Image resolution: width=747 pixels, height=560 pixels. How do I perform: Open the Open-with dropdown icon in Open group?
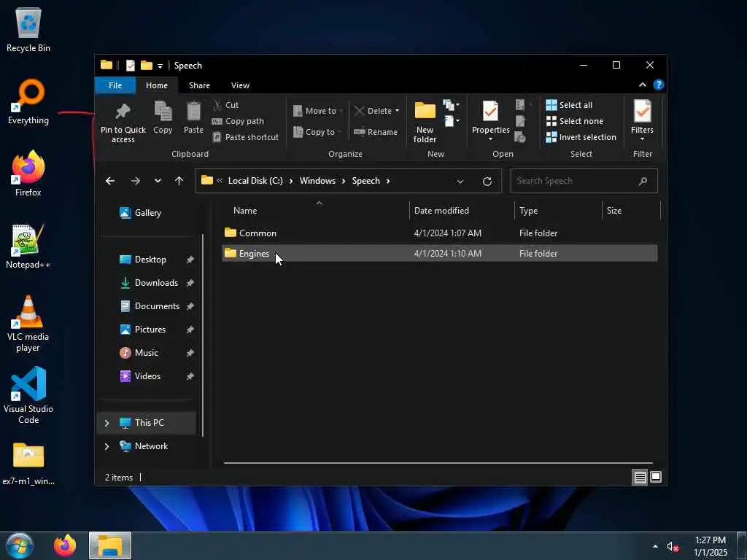[x=523, y=105]
